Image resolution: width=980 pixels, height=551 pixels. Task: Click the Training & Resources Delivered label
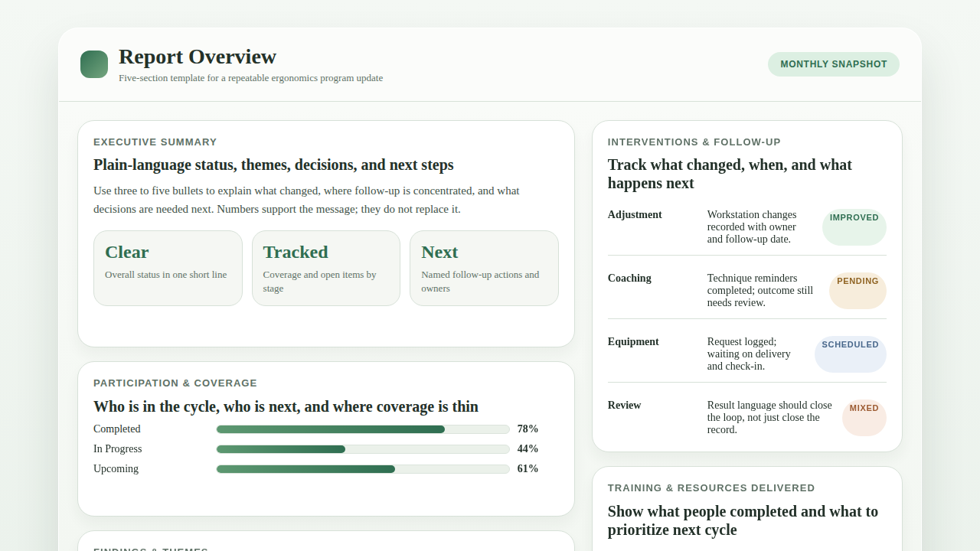(711, 488)
